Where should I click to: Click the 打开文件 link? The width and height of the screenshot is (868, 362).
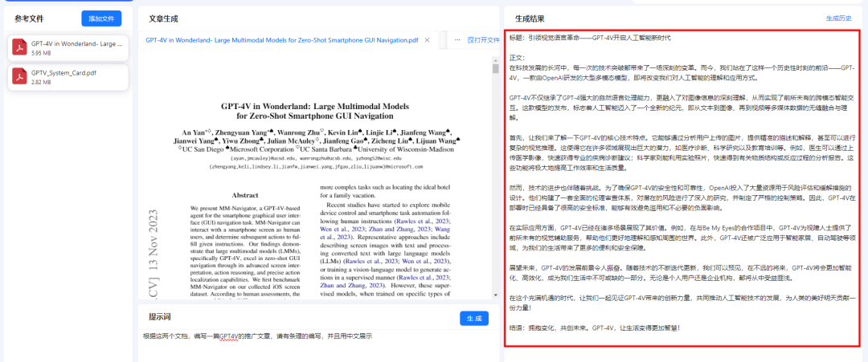[x=484, y=40]
